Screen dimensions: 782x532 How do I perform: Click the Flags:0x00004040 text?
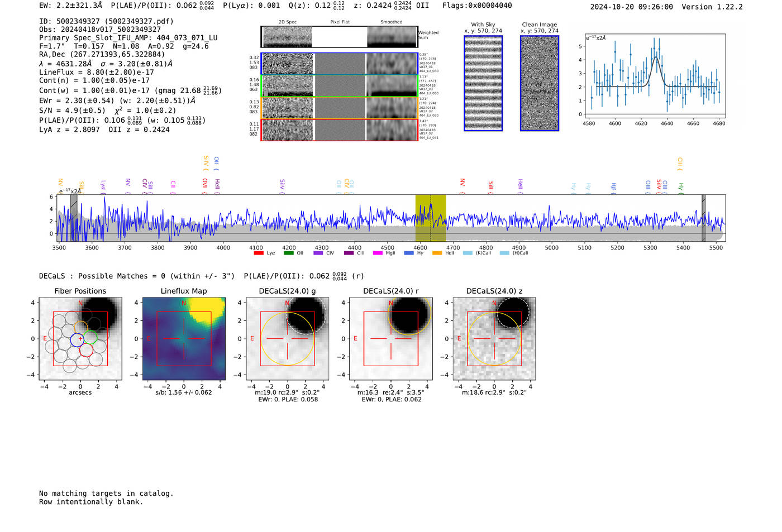[x=477, y=6]
